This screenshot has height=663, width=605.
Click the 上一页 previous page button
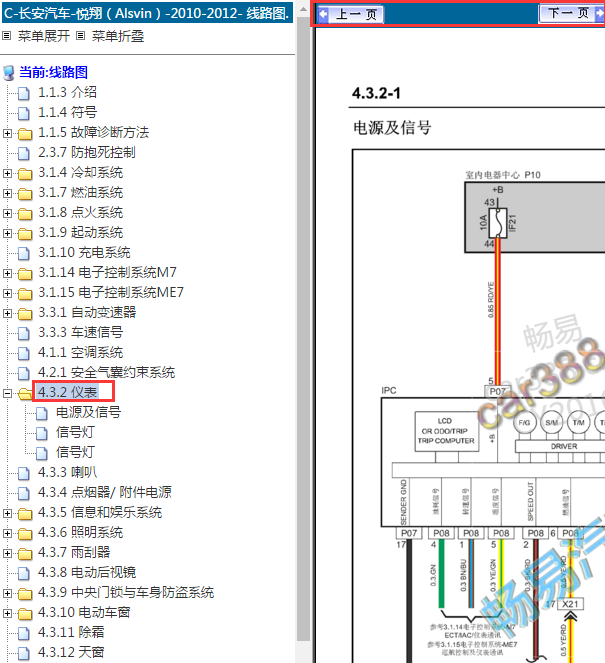click(350, 14)
